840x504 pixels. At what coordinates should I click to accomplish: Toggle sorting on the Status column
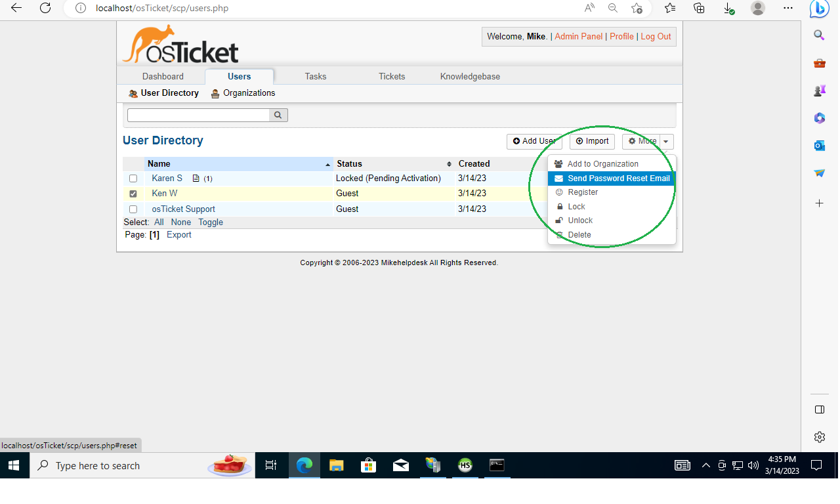pos(349,163)
